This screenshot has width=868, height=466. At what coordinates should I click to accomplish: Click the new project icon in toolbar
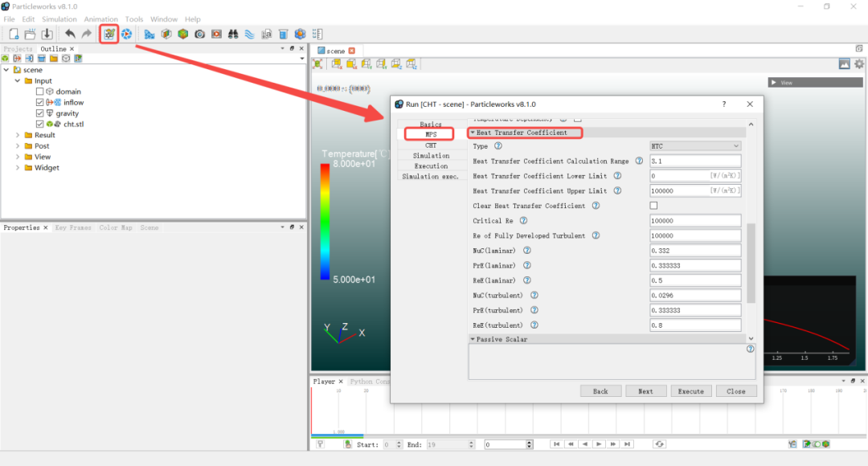(x=14, y=34)
